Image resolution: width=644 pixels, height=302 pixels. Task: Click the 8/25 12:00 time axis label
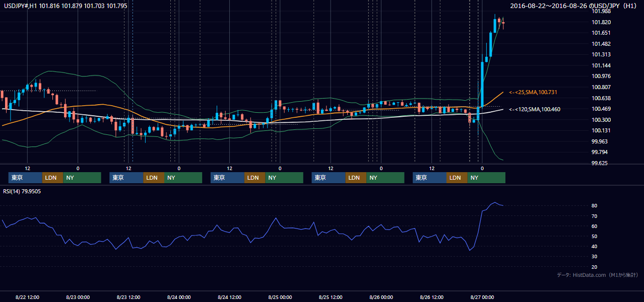[x=331, y=297]
